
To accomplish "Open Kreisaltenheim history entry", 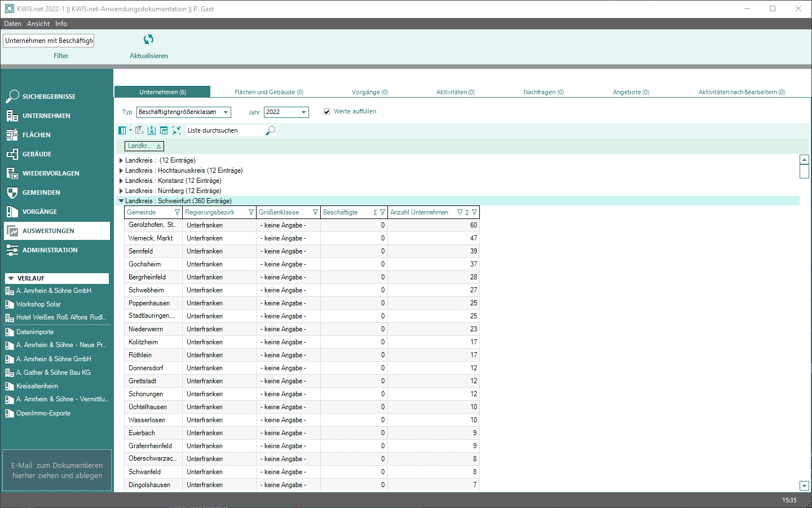I will coord(37,386).
